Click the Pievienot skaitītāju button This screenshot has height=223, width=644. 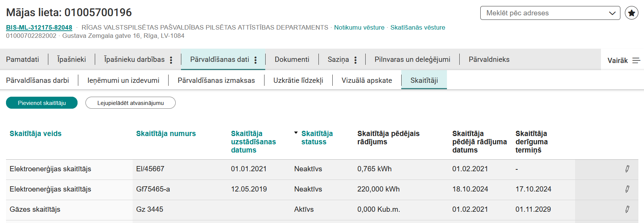coord(42,103)
